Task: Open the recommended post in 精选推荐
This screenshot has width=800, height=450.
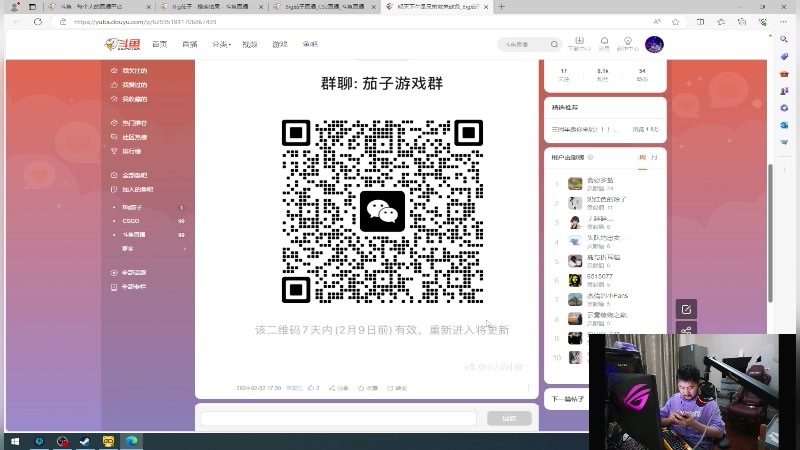Action: tap(605, 130)
